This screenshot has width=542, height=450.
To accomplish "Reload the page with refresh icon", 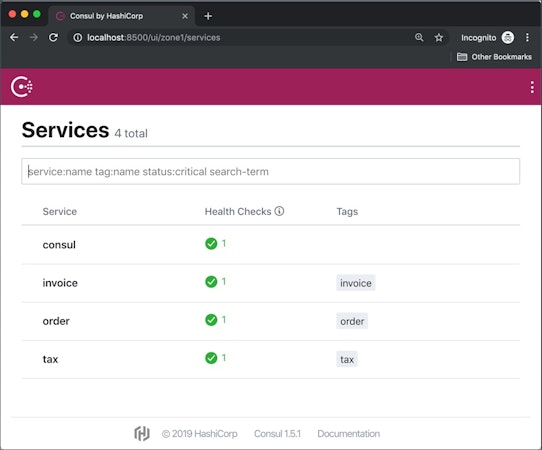I will [53, 37].
